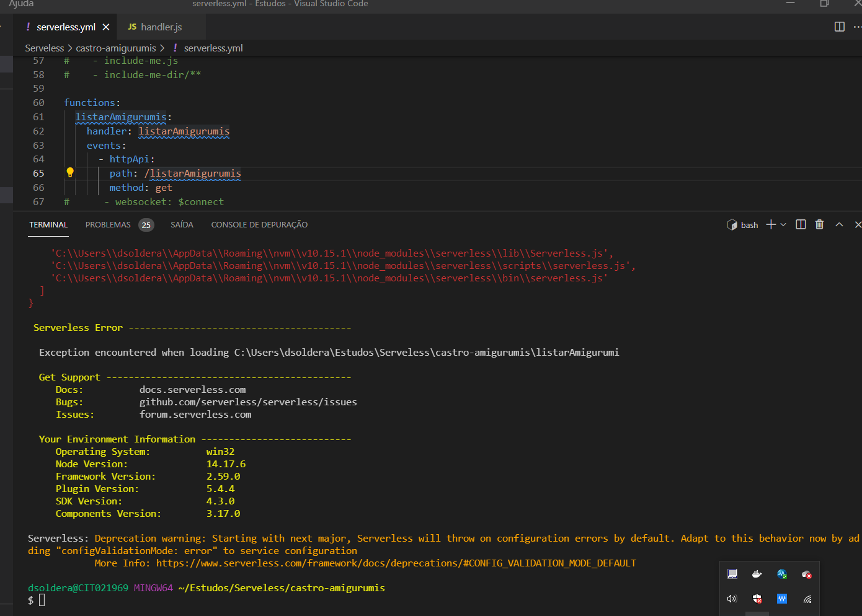
Task: Click the /listarAmigurumis path value
Action: pos(192,174)
